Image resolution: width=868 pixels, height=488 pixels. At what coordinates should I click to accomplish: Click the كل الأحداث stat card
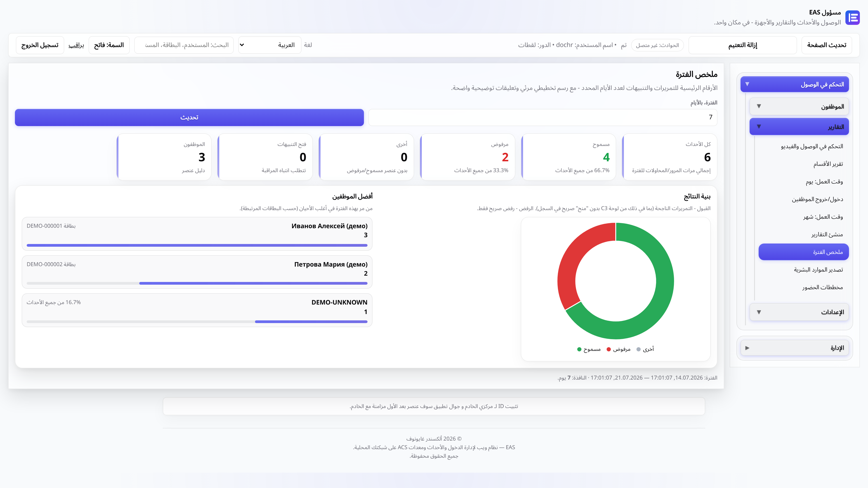pyautogui.click(x=669, y=157)
